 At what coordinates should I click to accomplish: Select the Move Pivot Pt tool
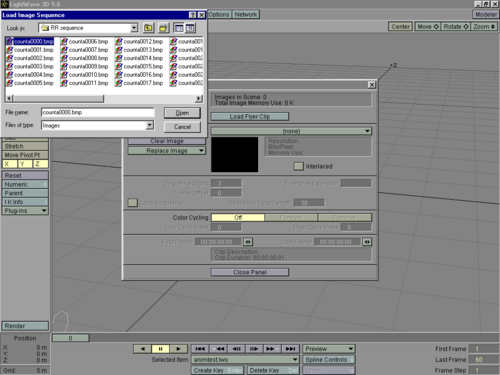25,155
